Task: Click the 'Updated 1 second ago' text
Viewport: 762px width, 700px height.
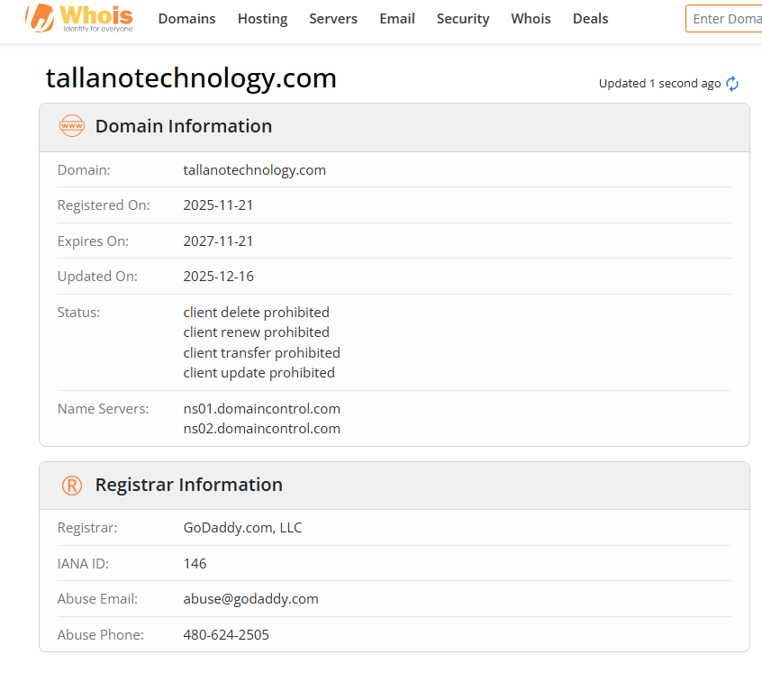Action: pyautogui.click(x=659, y=84)
